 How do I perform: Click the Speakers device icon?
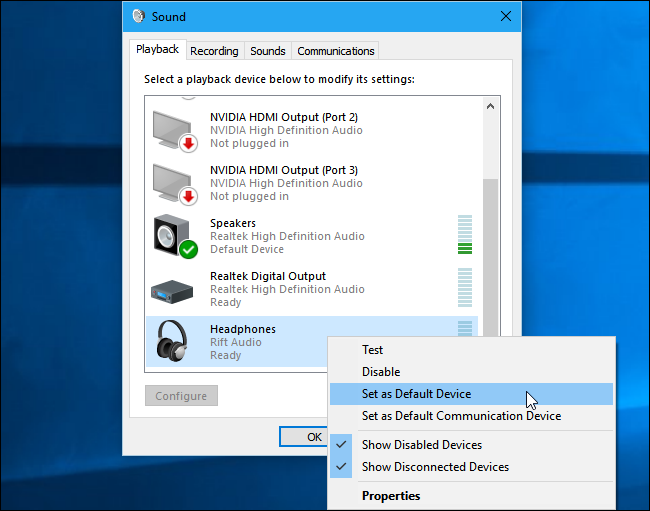pyautogui.click(x=174, y=236)
